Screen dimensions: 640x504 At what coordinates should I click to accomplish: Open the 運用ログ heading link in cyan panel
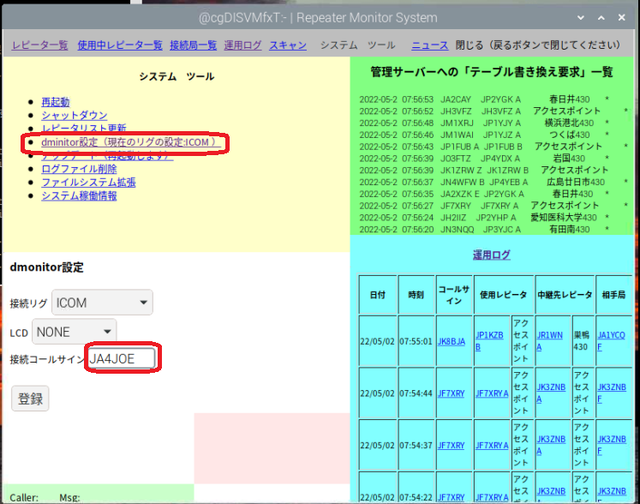point(491,255)
